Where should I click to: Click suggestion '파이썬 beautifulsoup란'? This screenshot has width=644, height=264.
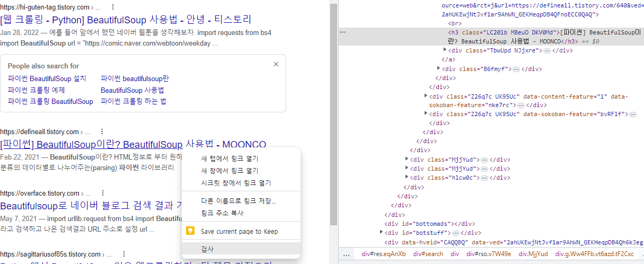135,78
